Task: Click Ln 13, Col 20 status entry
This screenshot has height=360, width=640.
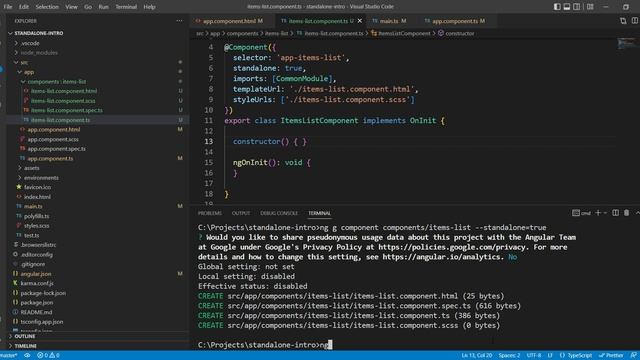Action: pyautogui.click(x=476, y=356)
